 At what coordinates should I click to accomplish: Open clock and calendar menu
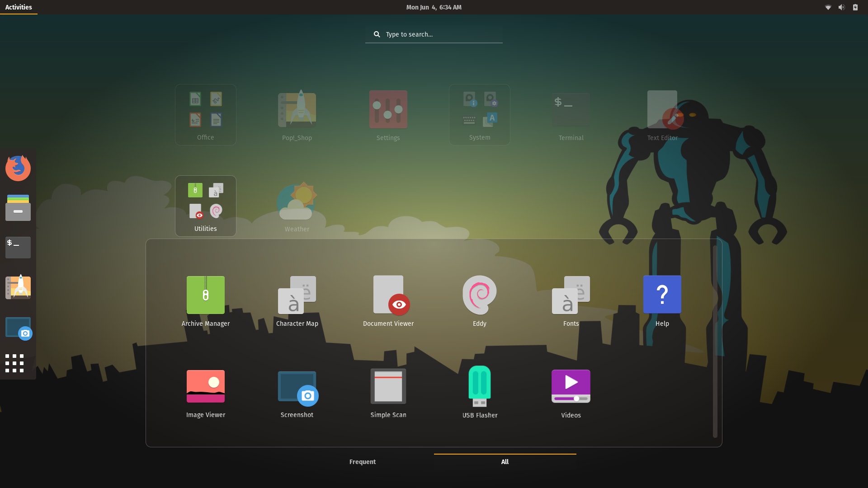pyautogui.click(x=434, y=7)
